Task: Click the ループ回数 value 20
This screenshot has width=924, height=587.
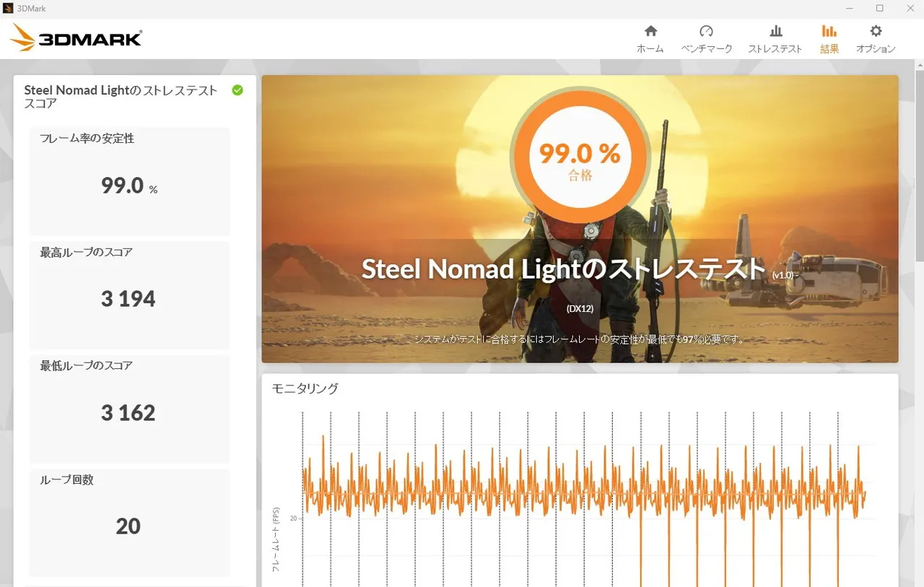Action: [128, 526]
